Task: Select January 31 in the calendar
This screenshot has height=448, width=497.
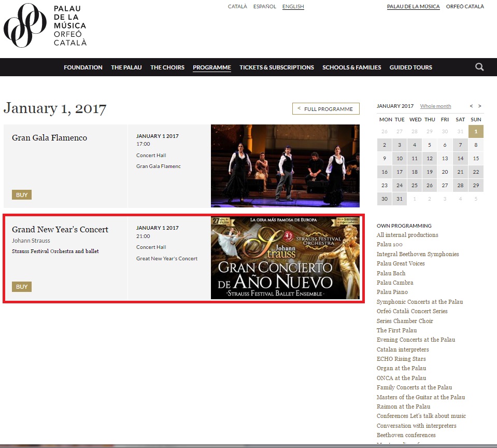Action: [400, 199]
